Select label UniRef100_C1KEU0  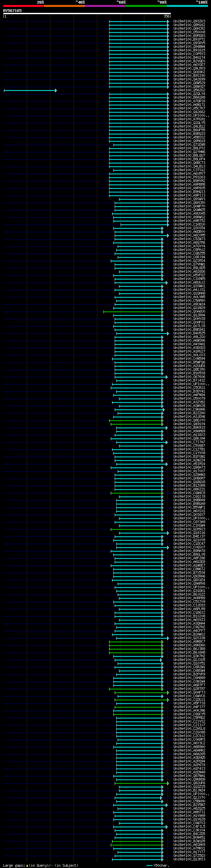[189, 224]
